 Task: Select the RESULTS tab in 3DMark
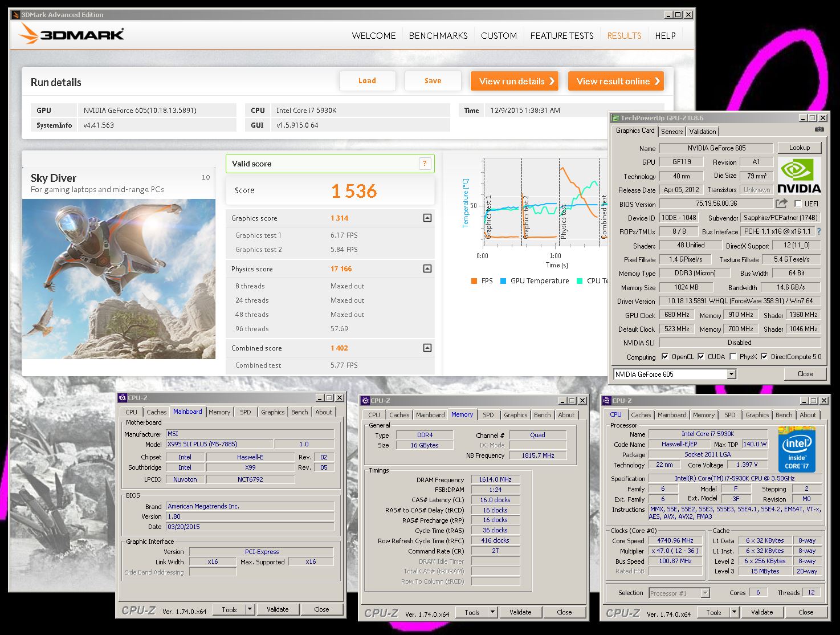coord(624,35)
